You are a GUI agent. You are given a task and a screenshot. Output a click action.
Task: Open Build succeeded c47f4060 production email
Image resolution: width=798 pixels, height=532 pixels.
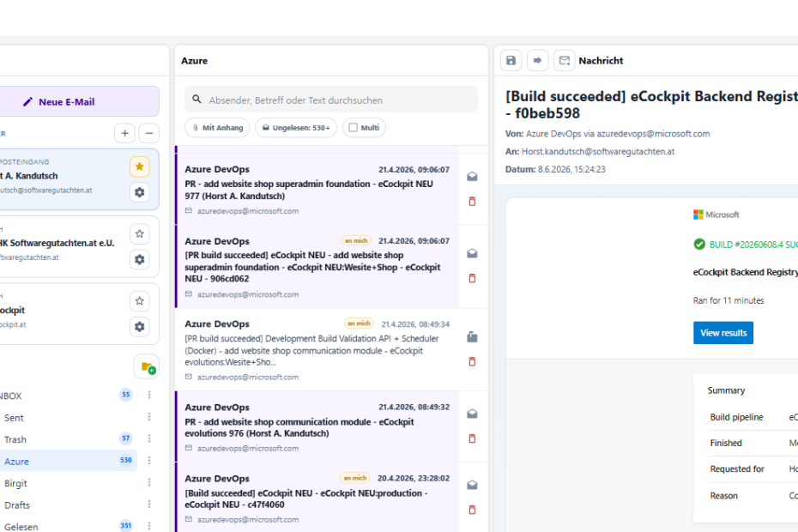pos(317,498)
